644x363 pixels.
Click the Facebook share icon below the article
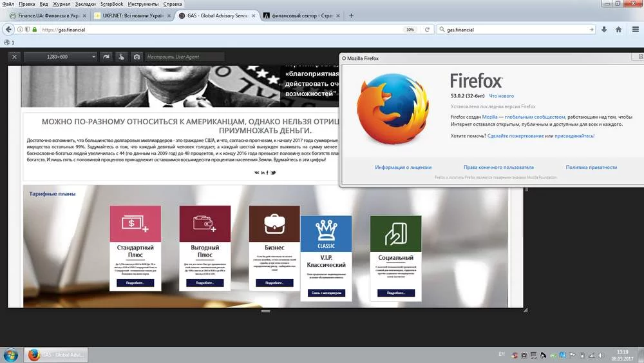coord(267,173)
